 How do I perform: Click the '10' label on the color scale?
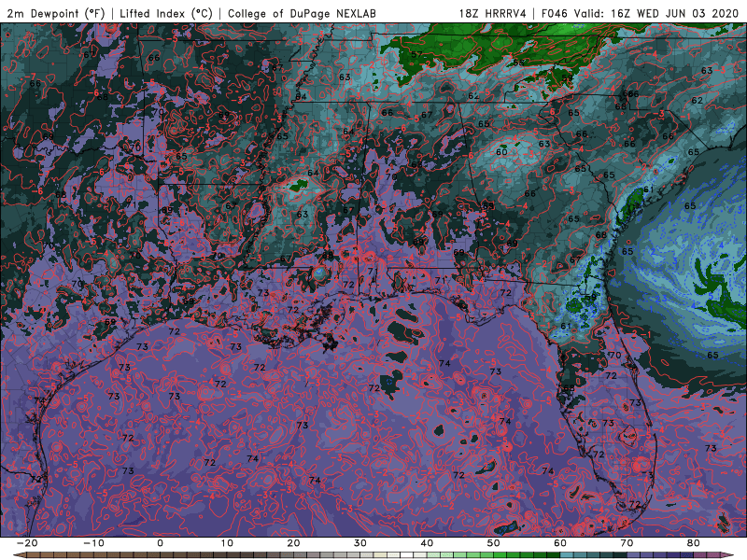(x=227, y=543)
